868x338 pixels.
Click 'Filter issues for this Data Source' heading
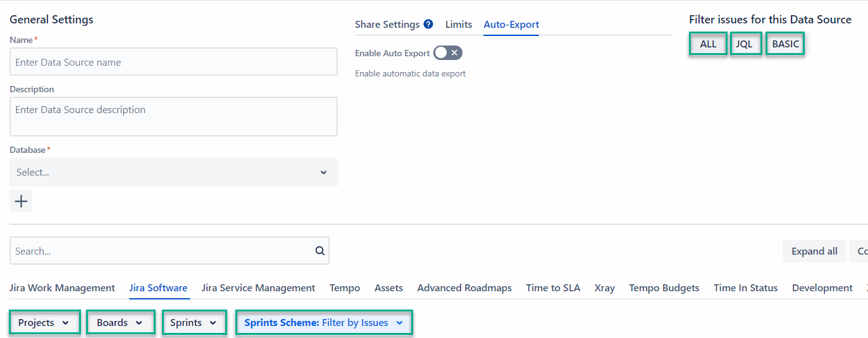770,20
